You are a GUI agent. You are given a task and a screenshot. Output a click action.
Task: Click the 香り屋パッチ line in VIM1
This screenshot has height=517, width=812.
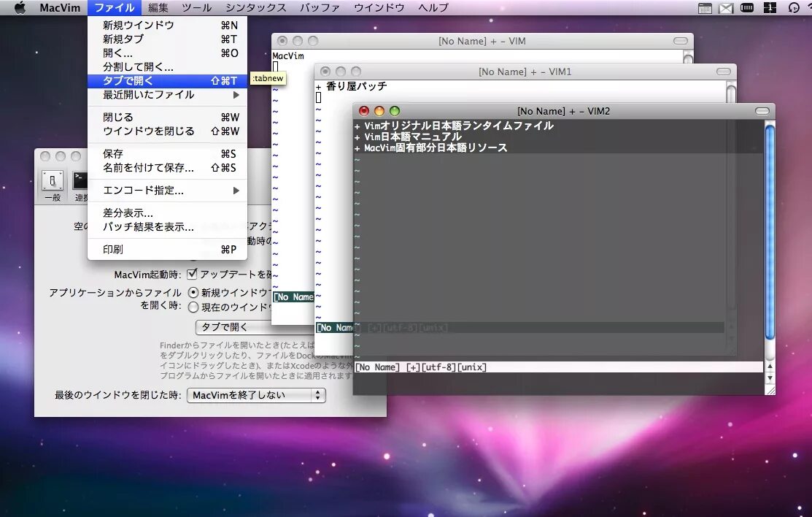click(352, 86)
